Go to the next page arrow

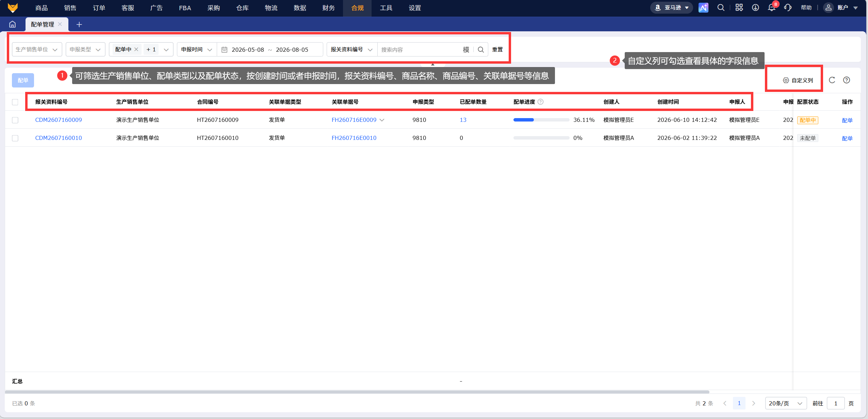[x=753, y=403]
